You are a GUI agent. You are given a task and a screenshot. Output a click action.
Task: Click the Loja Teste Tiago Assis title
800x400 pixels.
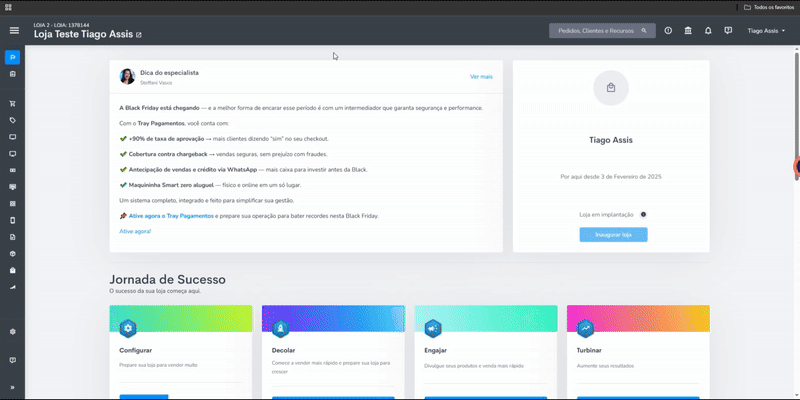[x=83, y=35]
